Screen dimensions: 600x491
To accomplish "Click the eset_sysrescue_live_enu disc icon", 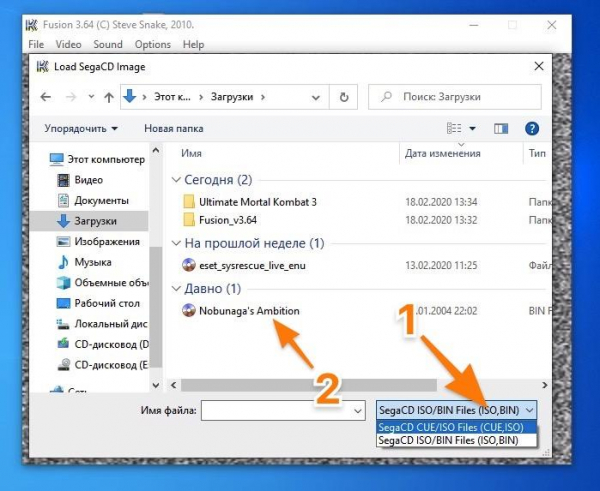I will [189, 265].
